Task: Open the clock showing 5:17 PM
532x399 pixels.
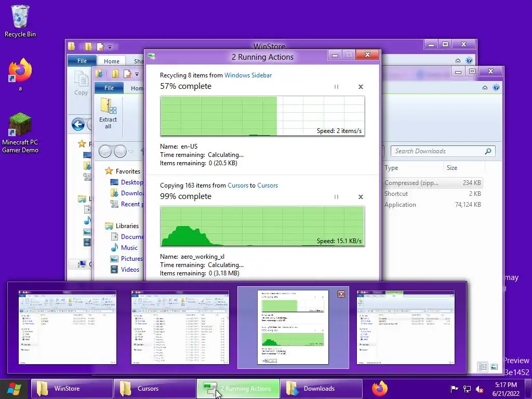Action: click(x=506, y=389)
